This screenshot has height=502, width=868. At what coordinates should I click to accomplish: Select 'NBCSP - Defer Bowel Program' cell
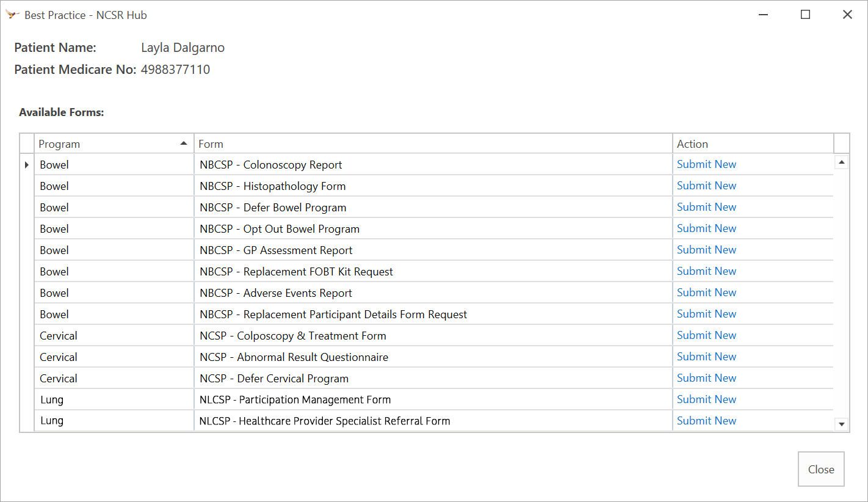tap(433, 208)
